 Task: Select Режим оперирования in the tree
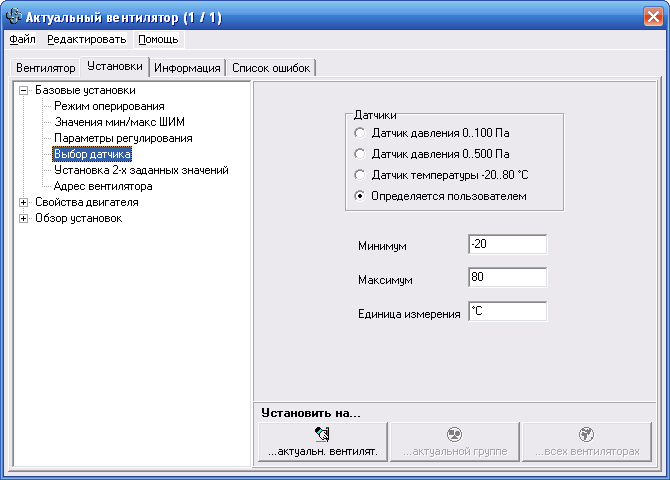[109, 106]
